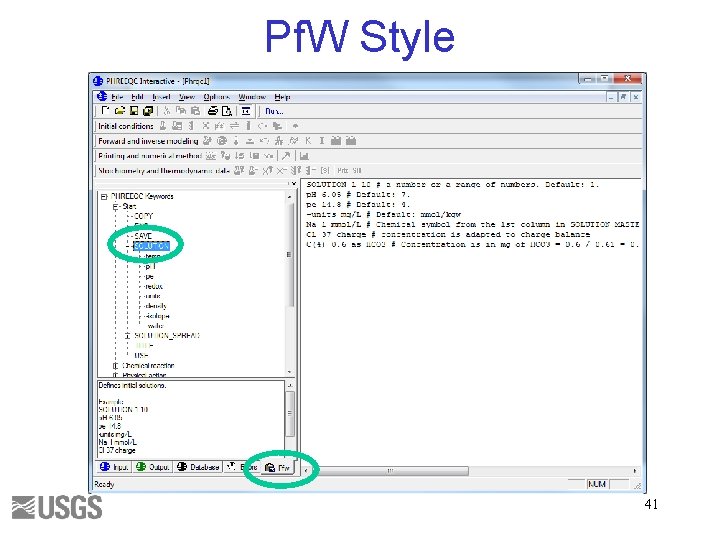This screenshot has width=720, height=540.
Task: Click first icon after Initial conditions label
Action: 163,126
